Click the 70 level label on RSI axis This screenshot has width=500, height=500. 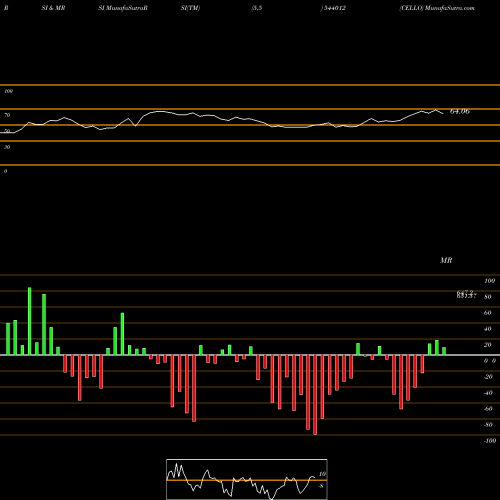[7, 115]
